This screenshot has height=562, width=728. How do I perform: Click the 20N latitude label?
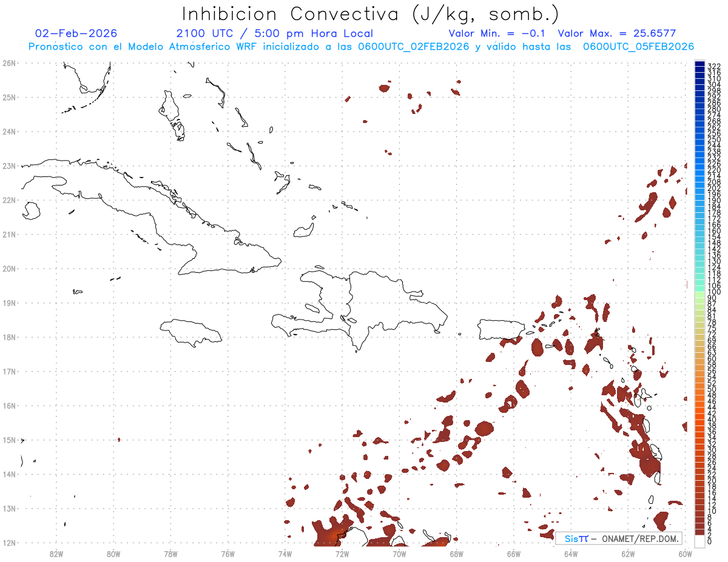9,268
